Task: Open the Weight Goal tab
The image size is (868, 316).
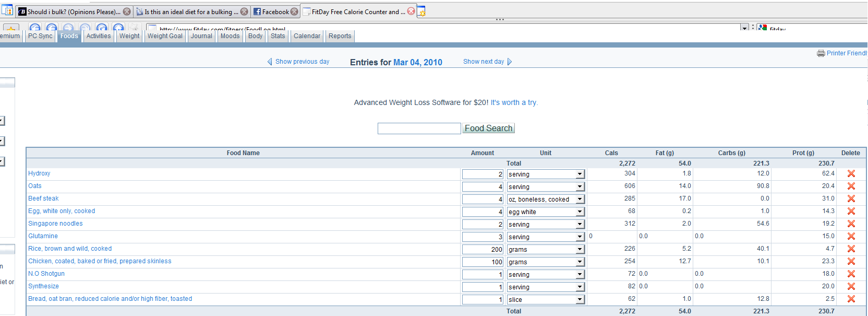Action: (165, 36)
